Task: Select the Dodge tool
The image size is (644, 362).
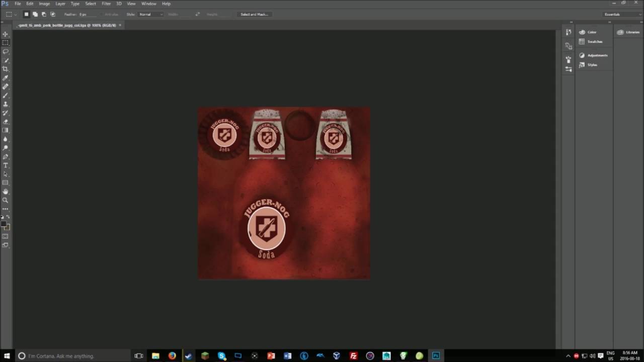Action: click(6, 148)
